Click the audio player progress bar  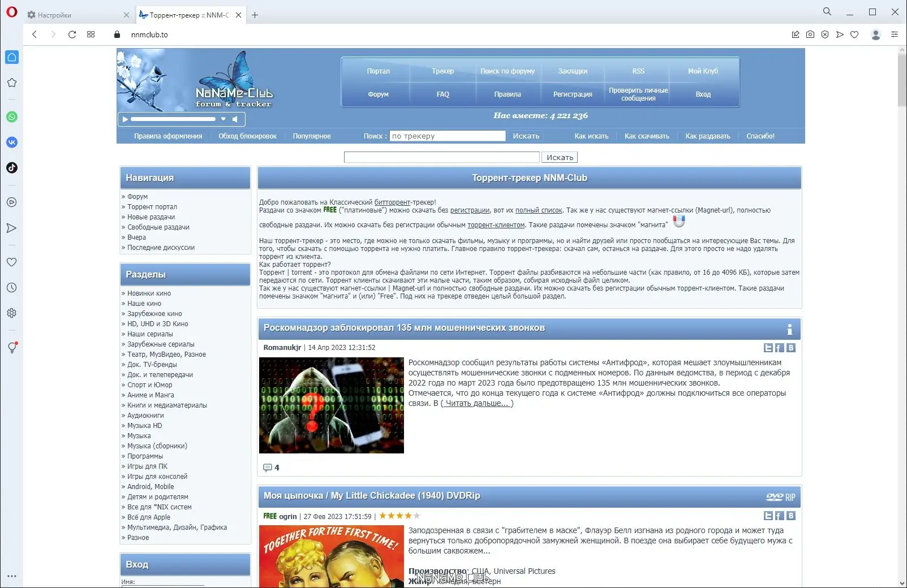tap(173, 119)
